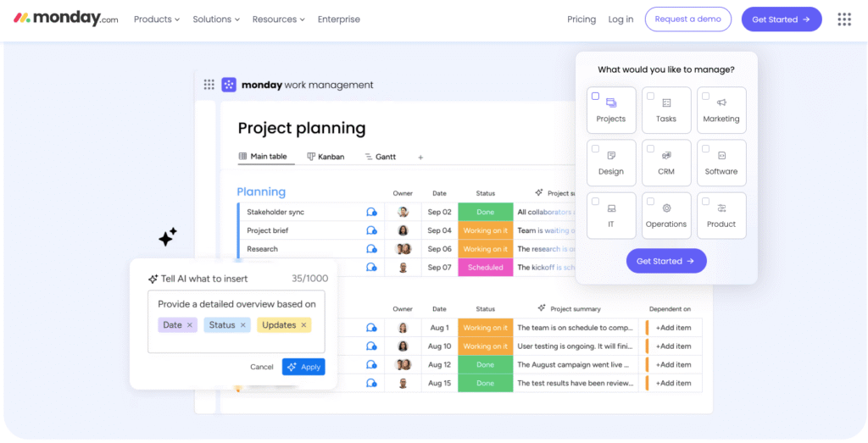Click the Projects category icon
Screen dimensions: 868x443
click(611, 102)
